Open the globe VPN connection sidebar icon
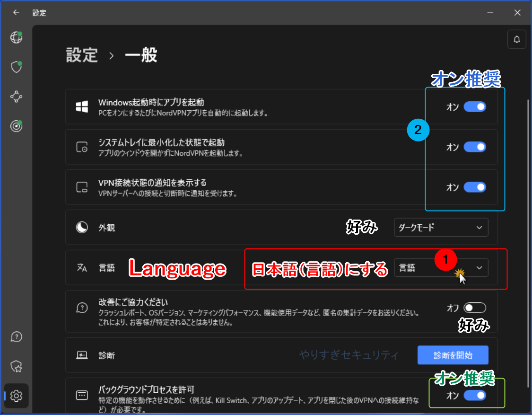This screenshot has width=532, height=415. coord(16,37)
